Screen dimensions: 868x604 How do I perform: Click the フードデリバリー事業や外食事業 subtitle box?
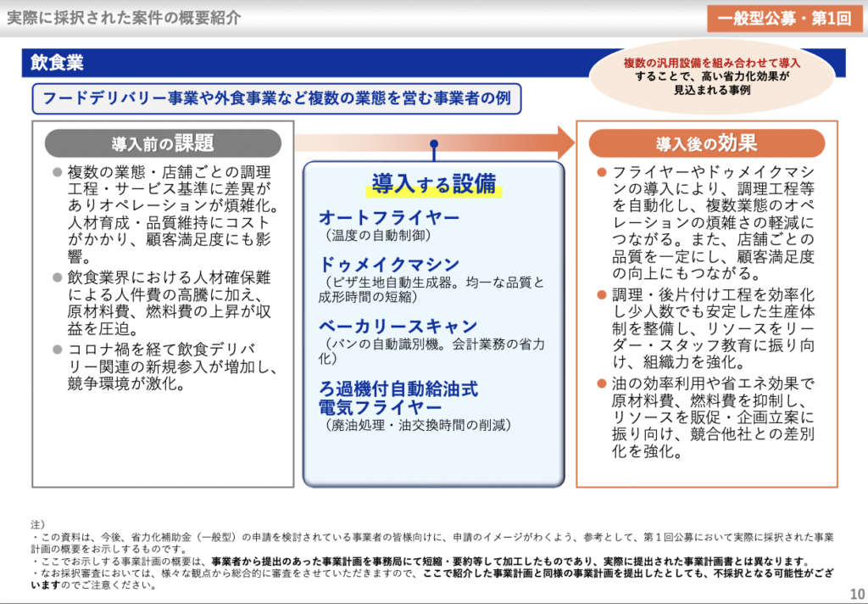pos(277,98)
